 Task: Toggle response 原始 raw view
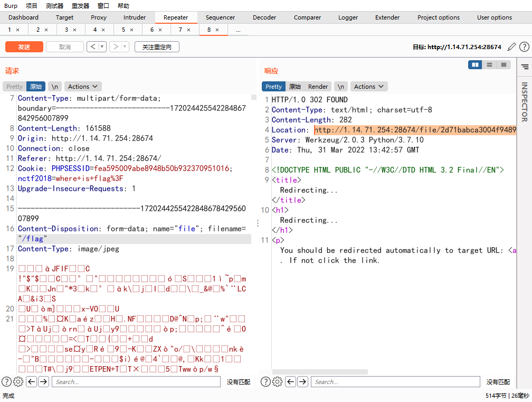(x=295, y=87)
